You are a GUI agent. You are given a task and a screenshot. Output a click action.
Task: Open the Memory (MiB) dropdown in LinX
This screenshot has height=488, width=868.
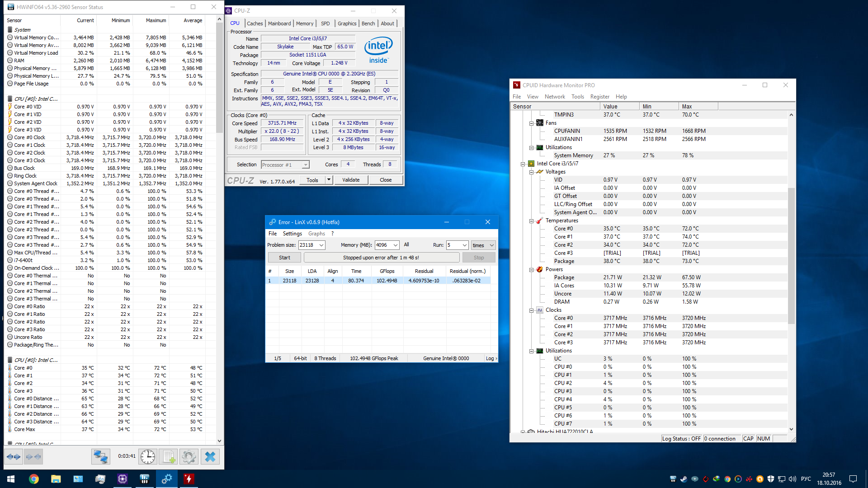[395, 245]
